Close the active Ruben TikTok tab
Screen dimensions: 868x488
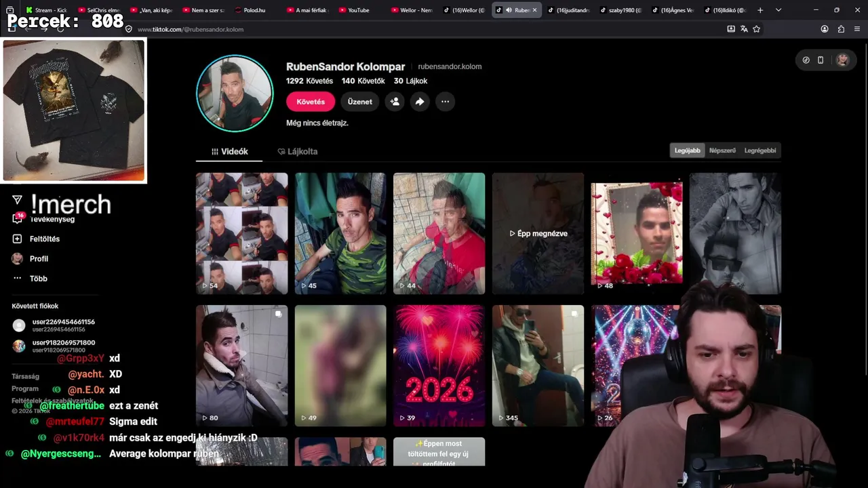[x=534, y=10]
